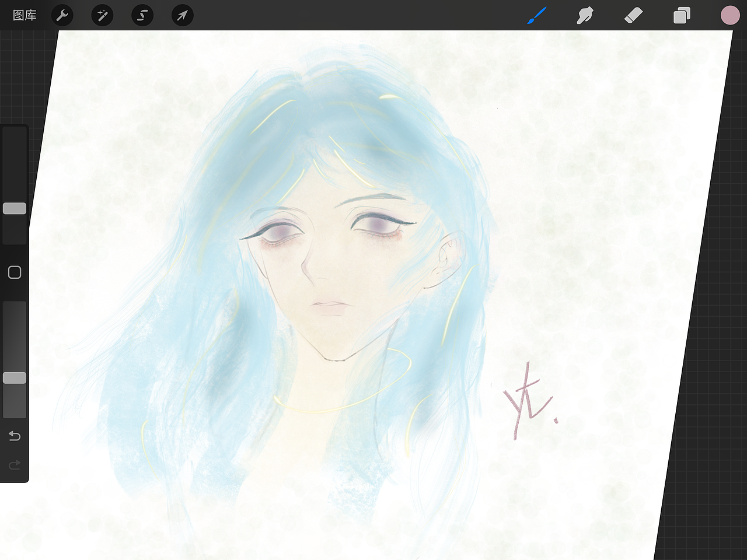Select the Eraser tool

click(633, 15)
